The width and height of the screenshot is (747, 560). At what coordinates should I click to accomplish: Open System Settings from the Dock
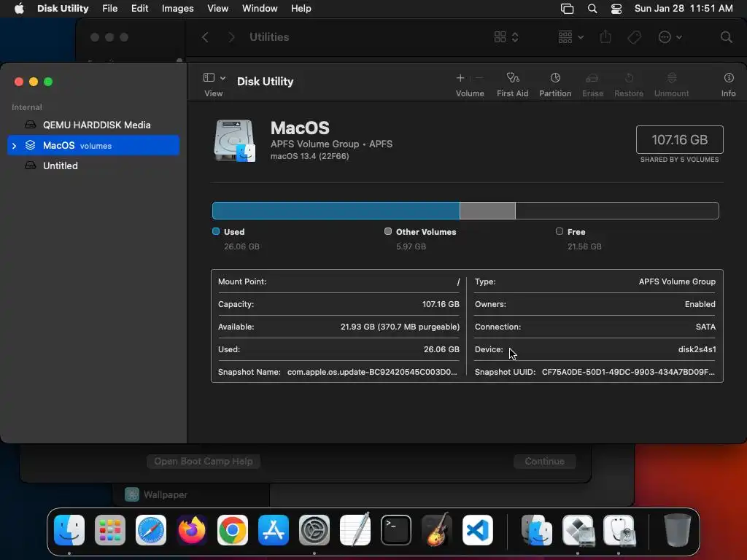tap(314, 530)
